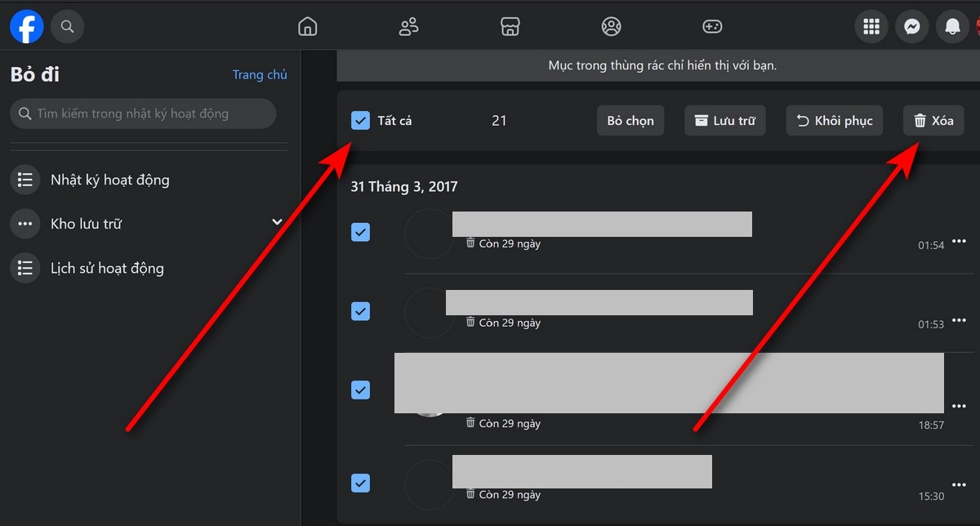Click the search magnifier next to Facebook logo
The image size is (980, 526).
[x=68, y=27]
